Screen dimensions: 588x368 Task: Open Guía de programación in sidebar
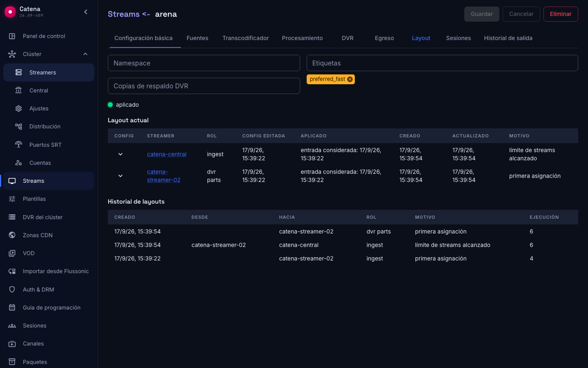coord(49,307)
